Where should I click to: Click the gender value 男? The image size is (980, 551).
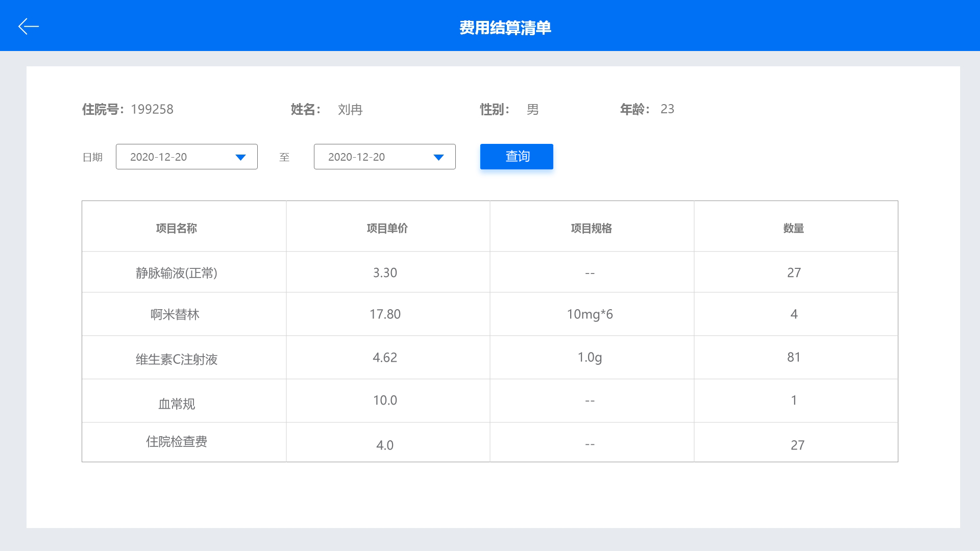[x=532, y=110]
